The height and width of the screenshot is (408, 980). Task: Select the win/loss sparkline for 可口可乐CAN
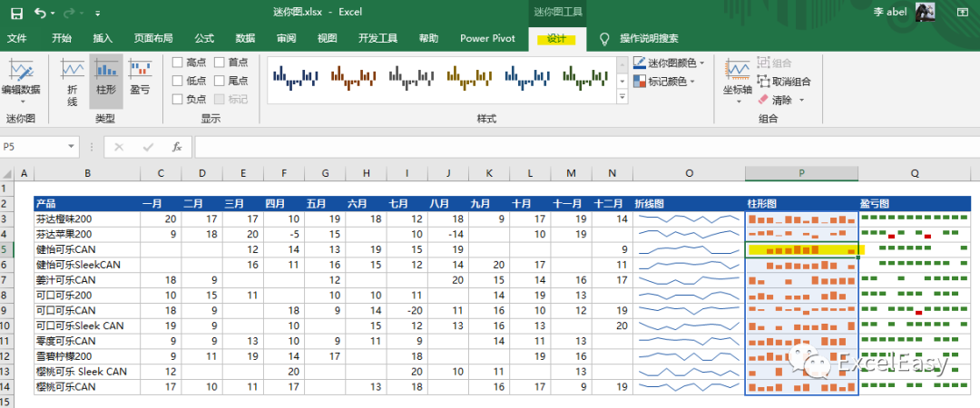[915, 310]
